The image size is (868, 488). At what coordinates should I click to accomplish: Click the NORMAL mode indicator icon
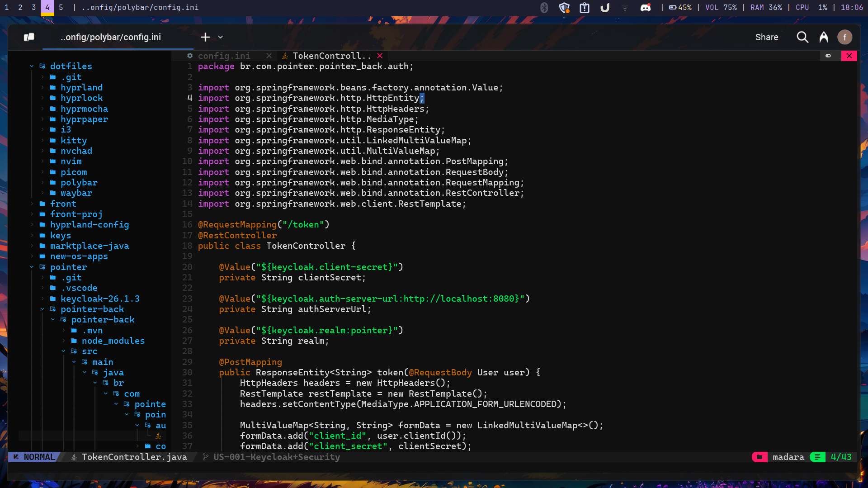pyautogui.click(x=16, y=457)
